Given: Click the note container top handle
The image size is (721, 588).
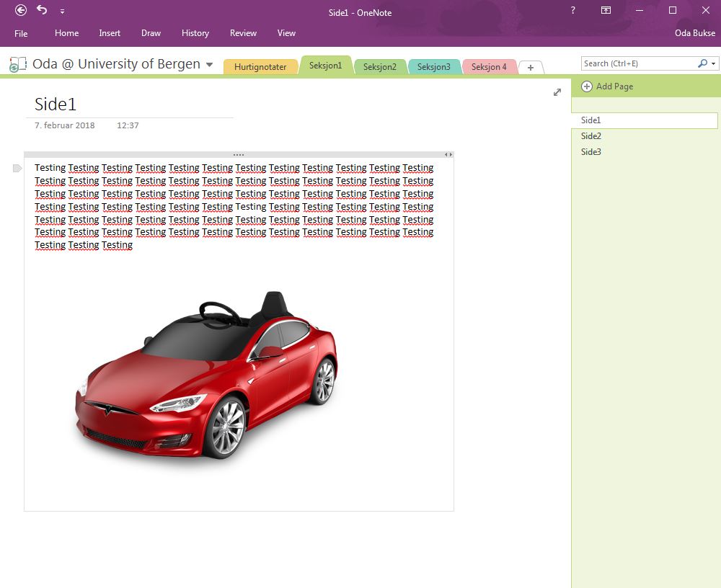Looking at the screenshot, I should [239, 155].
